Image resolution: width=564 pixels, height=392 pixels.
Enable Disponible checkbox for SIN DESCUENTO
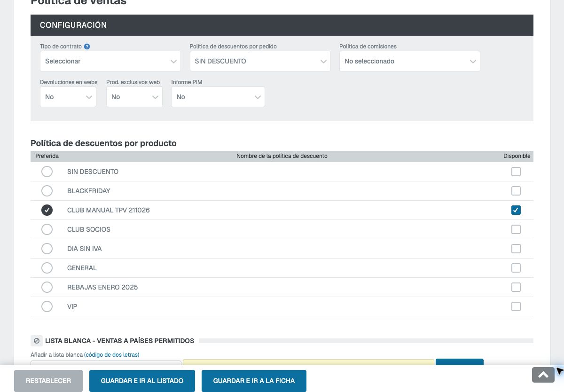(x=516, y=172)
